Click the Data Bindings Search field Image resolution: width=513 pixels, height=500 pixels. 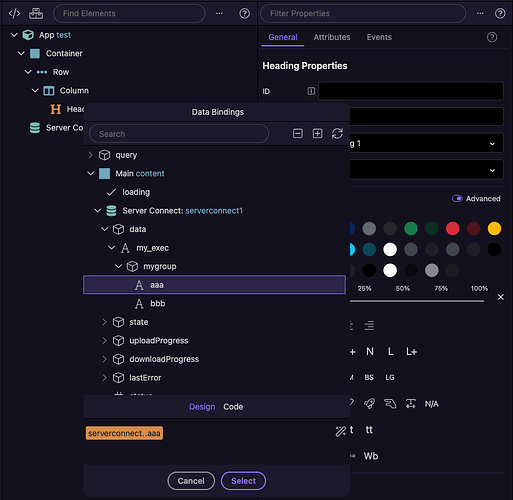[x=179, y=134]
